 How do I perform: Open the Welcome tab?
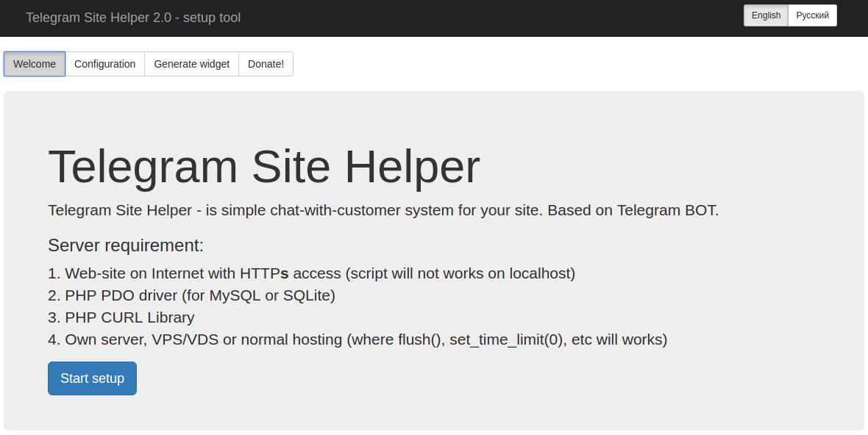[x=35, y=64]
